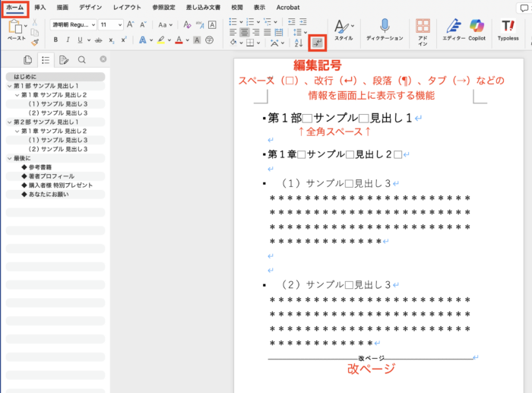Toggle the show editing marks button
The image size is (532, 393).
click(317, 43)
